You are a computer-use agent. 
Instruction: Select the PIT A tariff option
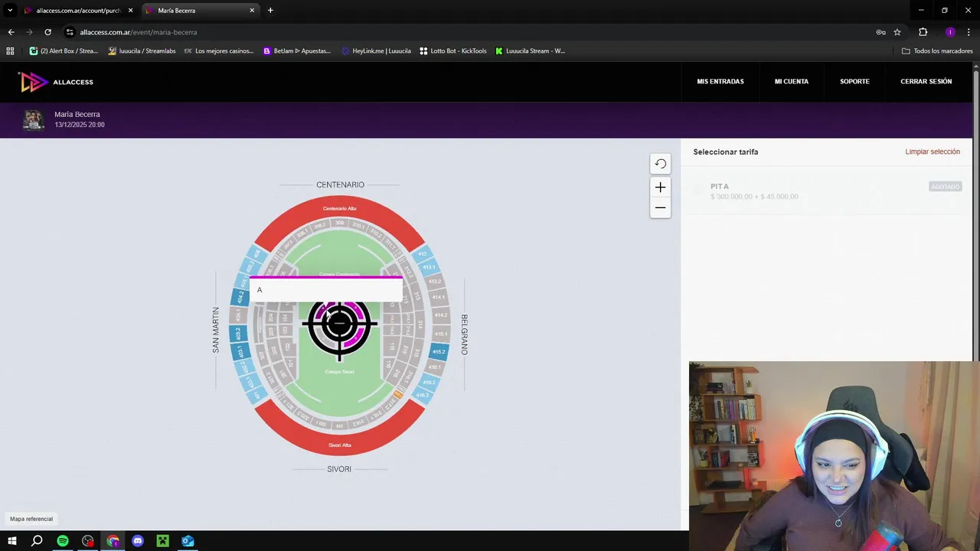click(826, 191)
